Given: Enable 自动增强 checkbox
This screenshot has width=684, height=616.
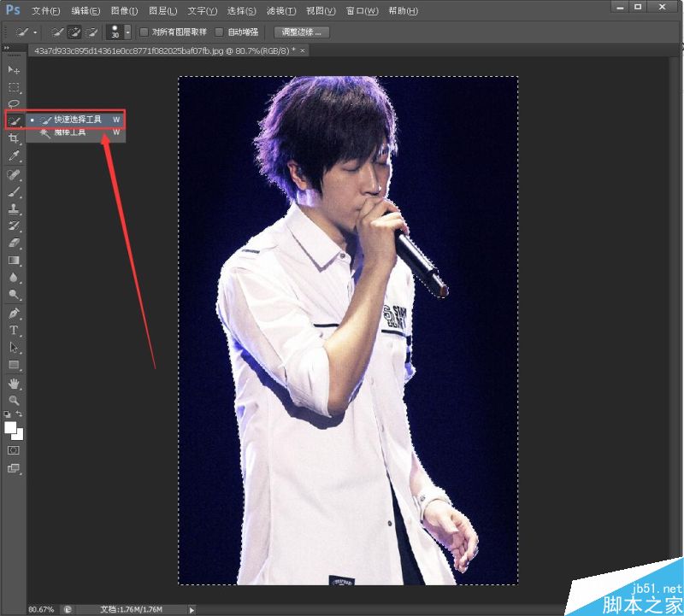Looking at the screenshot, I should click(x=220, y=32).
